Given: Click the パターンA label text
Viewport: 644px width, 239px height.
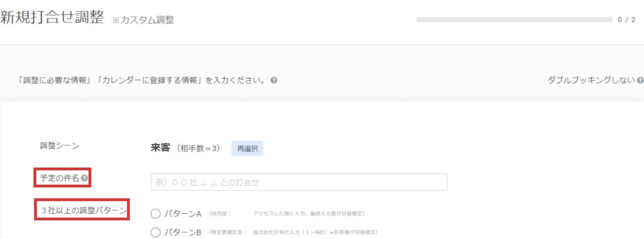Looking at the screenshot, I should pos(183,214).
